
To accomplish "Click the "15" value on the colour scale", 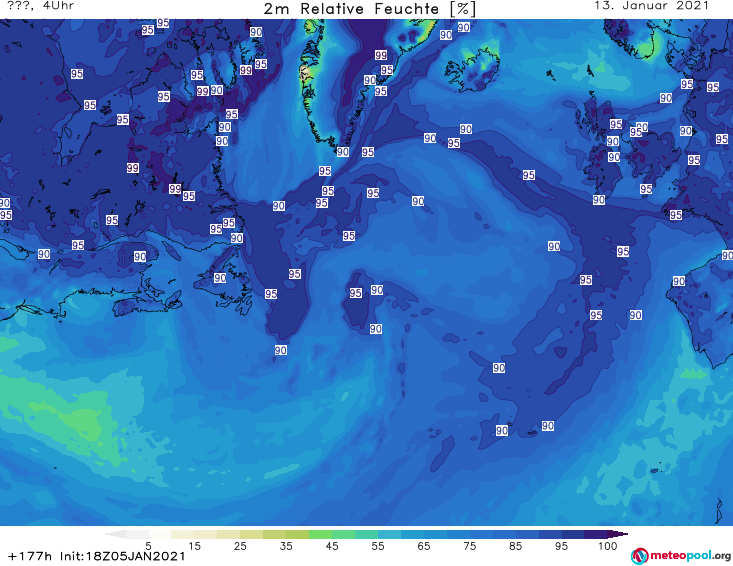I will coord(194,546).
